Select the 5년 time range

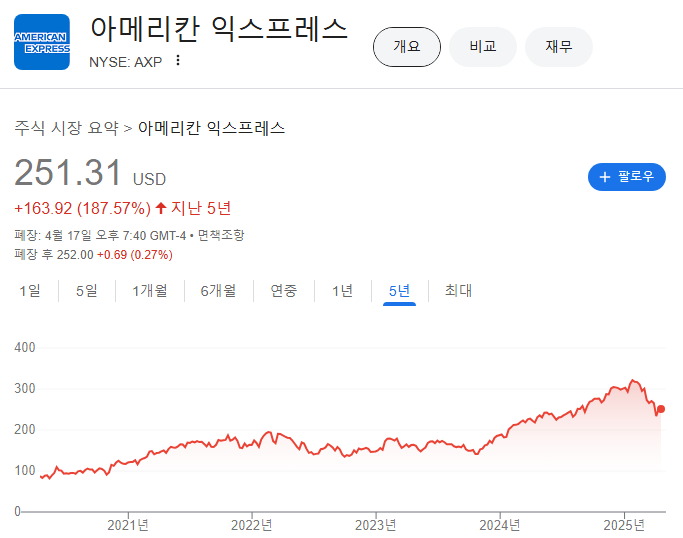(399, 291)
